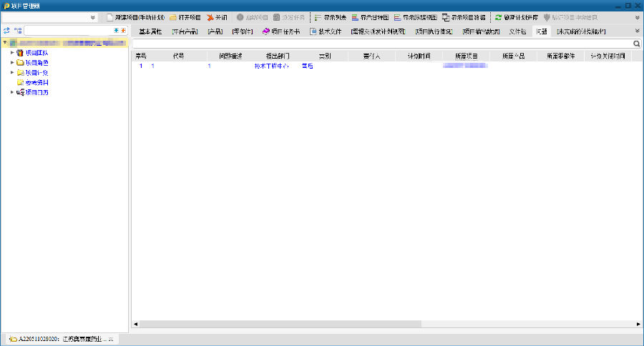This screenshot has height=346, width=644.
Task: Click the blue refresh tree icon
Action: (6, 30)
